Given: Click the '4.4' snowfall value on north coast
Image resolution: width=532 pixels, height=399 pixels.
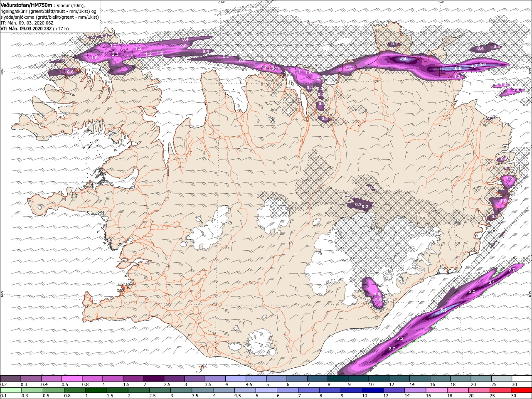Looking at the screenshot, I should [403, 59].
